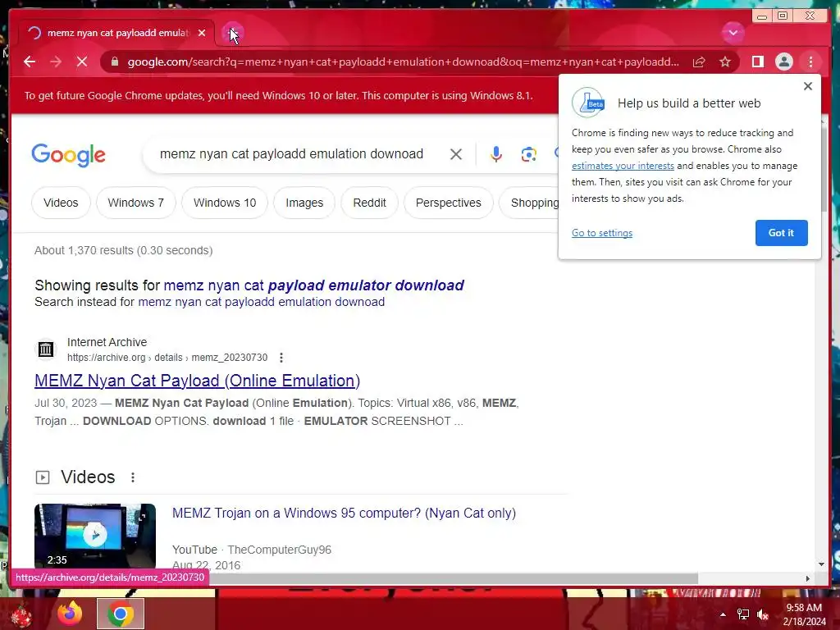Open 'MEMZ Trojan on a Windows 95 computer?' video

[x=344, y=513]
